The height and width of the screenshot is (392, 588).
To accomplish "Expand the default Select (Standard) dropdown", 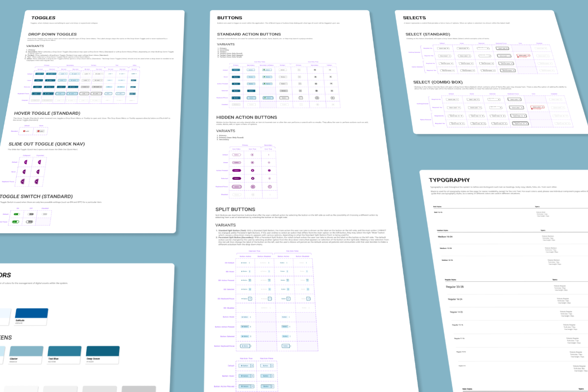I will click(x=444, y=48).
